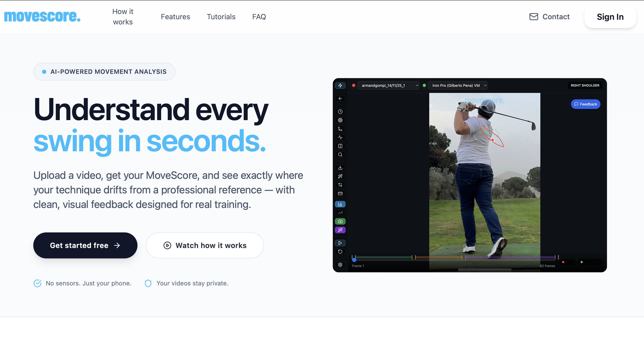This screenshot has height=352, width=644.
Task: Click the blue playhead on frame timeline
Action: click(354, 260)
